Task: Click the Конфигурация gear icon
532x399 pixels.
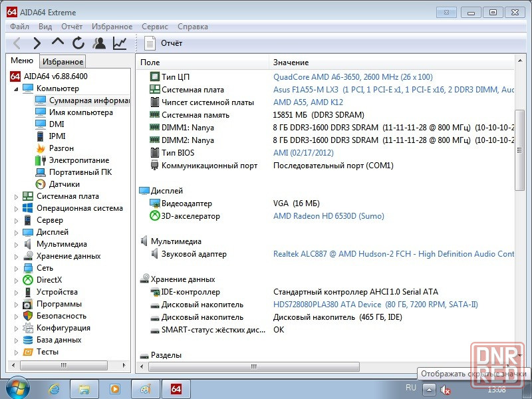Action: pyautogui.click(x=28, y=328)
